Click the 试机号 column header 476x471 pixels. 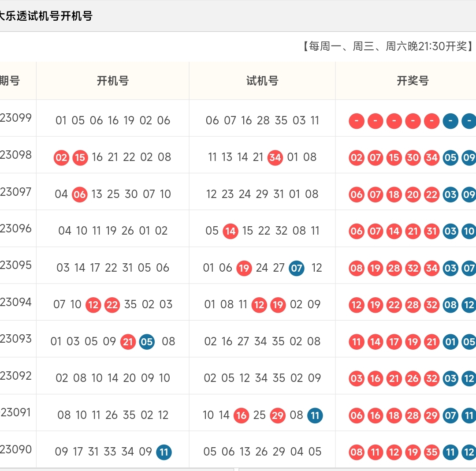[262, 81]
